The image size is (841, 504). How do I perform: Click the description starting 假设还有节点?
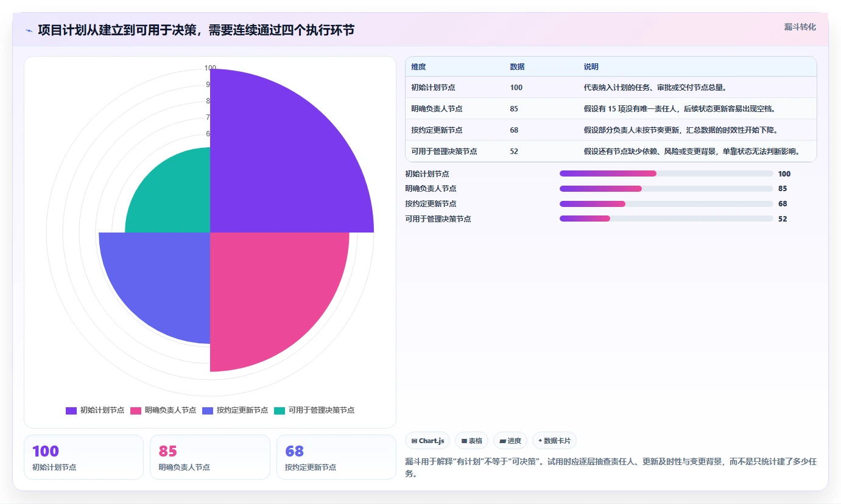click(691, 151)
